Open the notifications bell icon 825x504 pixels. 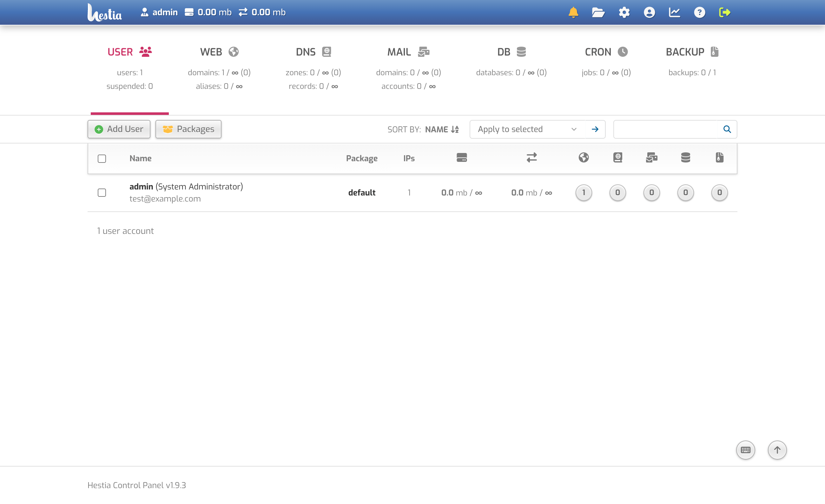[573, 12]
